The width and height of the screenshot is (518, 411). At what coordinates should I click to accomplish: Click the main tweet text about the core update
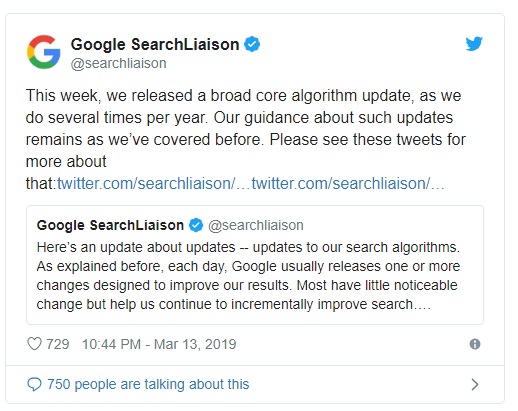(x=246, y=139)
